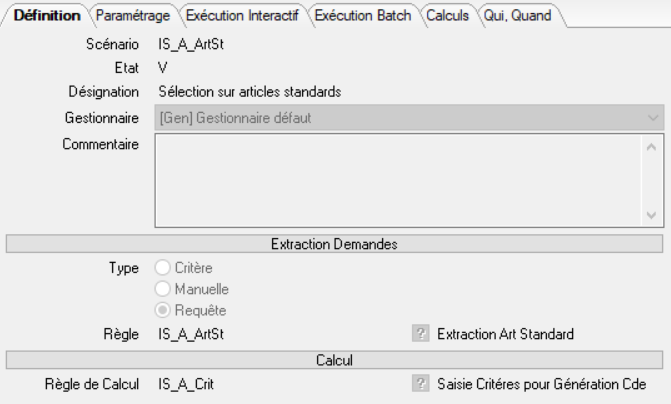
Task: Click the help icon beside Saisie Critères
Action: pyautogui.click(x=420, y=382)
